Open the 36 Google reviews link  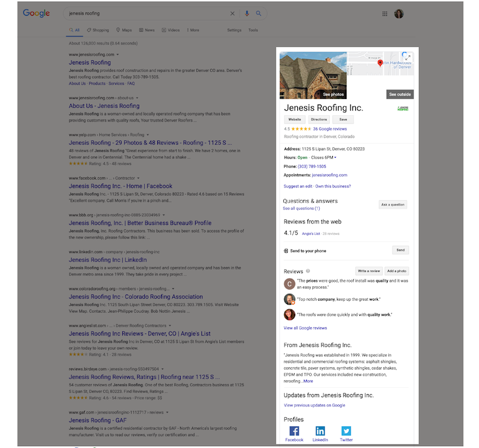click(330, 129)
